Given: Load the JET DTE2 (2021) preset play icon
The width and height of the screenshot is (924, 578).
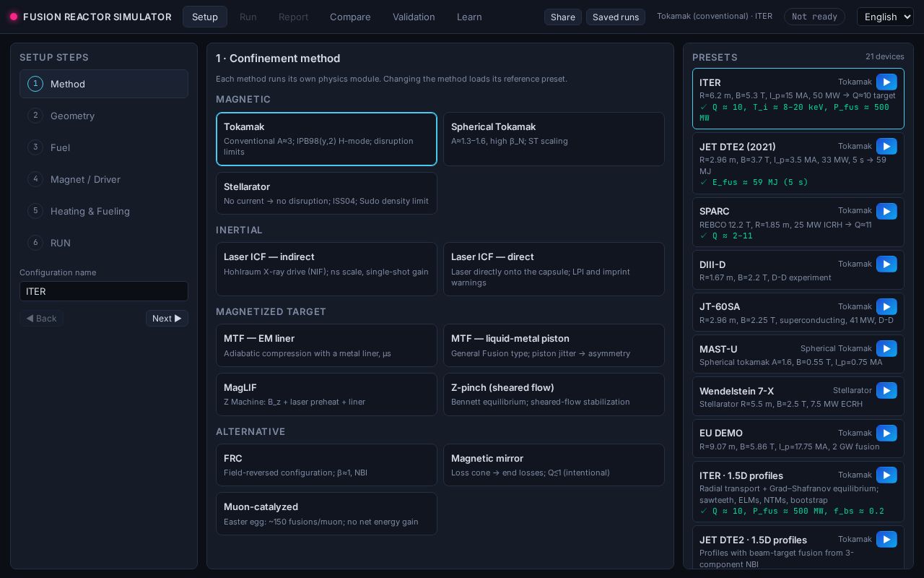Looking at the screenshot, I should (x=886, y=147).
